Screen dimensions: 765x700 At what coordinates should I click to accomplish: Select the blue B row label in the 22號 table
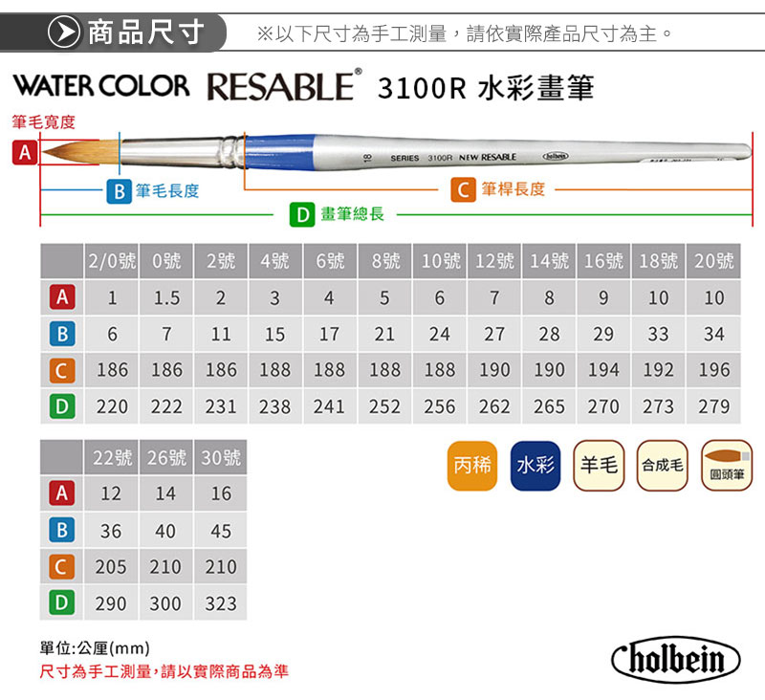[x=62, y=530]
